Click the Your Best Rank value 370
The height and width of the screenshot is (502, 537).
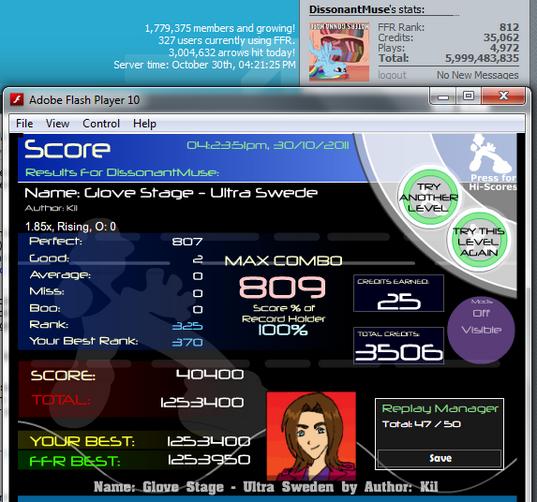(187, 342)
